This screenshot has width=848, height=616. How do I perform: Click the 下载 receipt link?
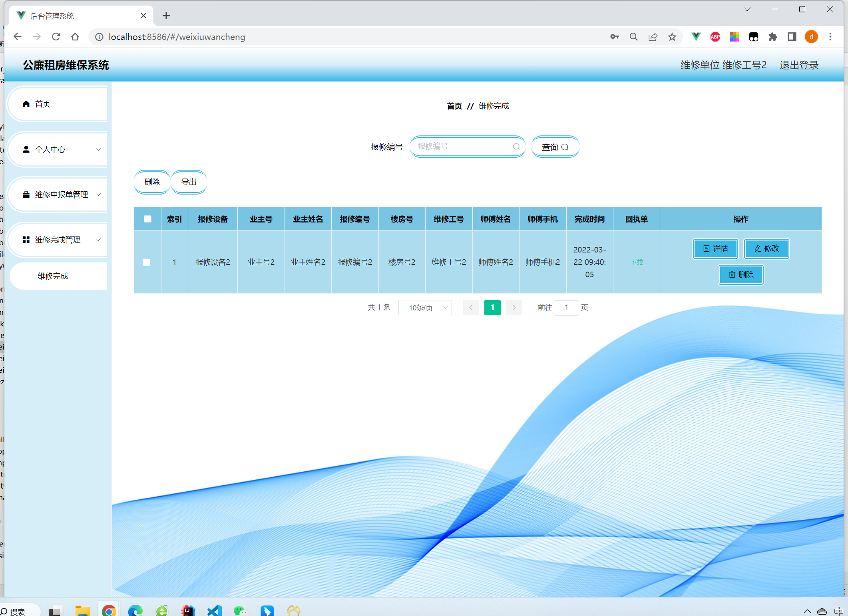pos(637,262)
